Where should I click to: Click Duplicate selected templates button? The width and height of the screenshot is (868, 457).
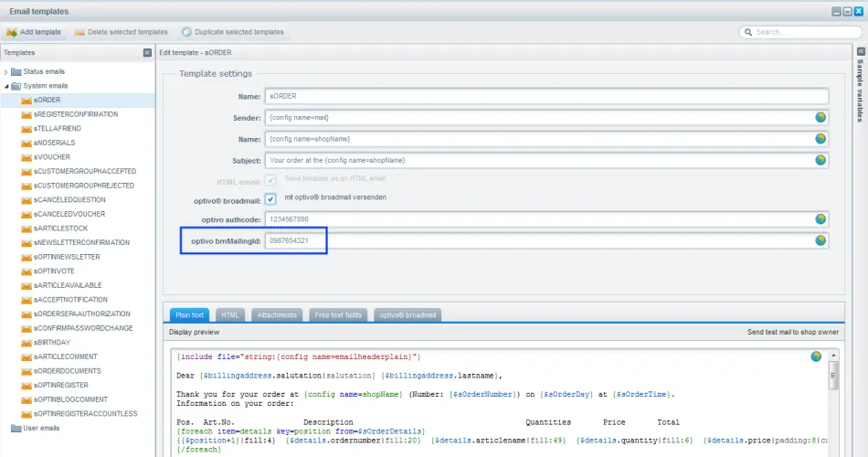pos(233,32)
